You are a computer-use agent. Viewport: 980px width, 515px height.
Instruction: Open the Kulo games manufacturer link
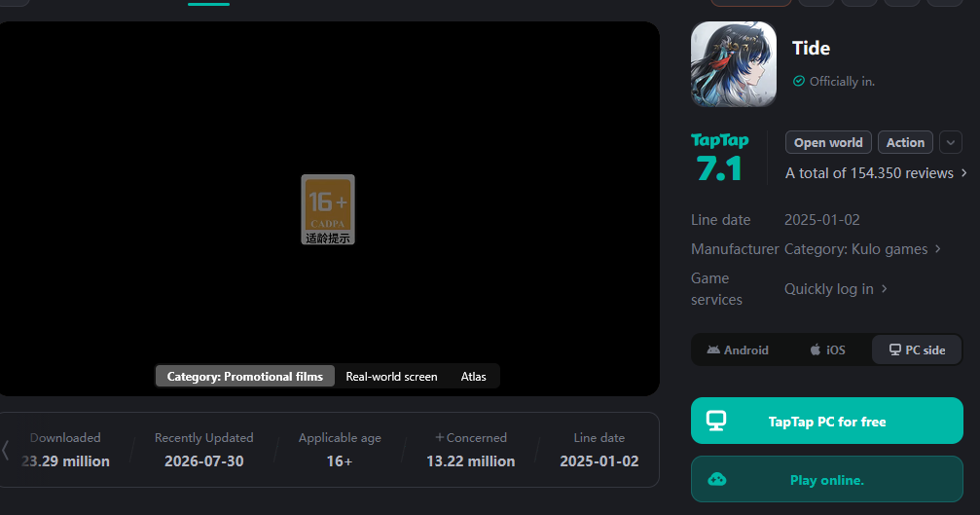856,249
